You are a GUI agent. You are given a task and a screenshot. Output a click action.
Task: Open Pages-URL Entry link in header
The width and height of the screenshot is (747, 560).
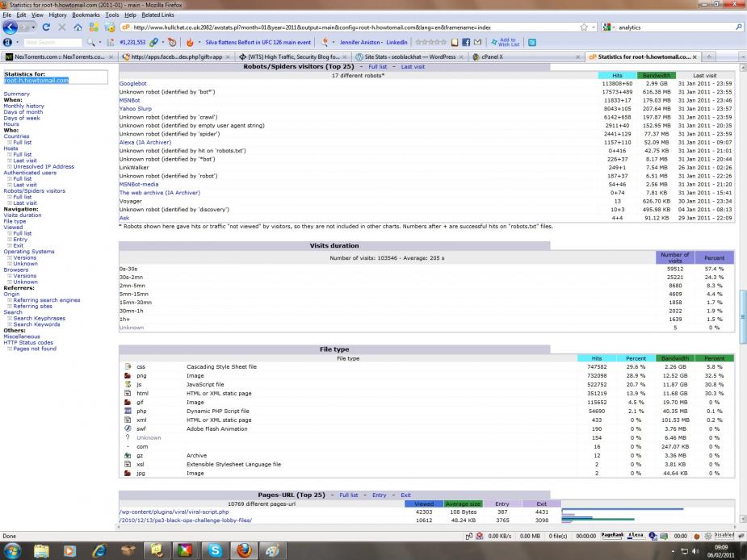tap(380, 495)
